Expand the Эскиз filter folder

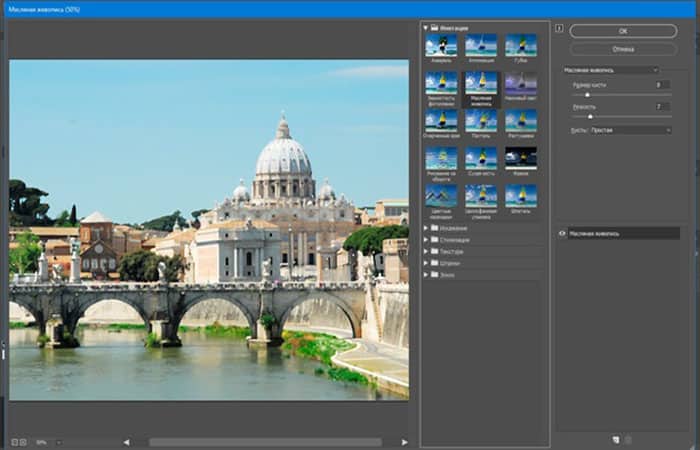[x=426, y=275]
